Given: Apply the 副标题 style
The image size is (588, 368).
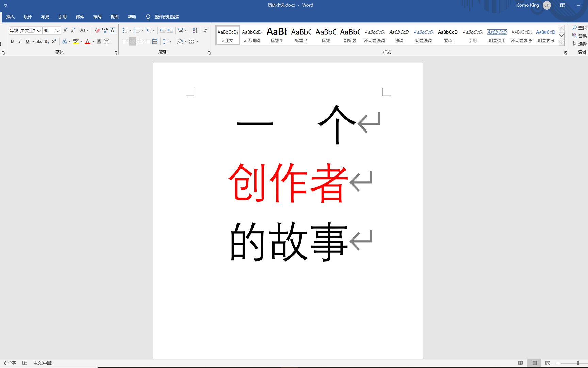Looking at the screenshot, I should tap(350, 35).
